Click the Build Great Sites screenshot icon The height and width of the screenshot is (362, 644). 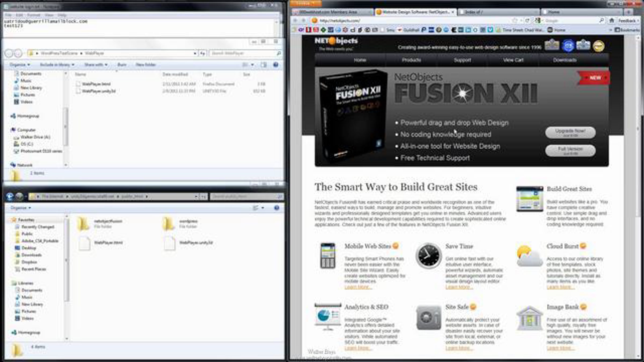530,199
